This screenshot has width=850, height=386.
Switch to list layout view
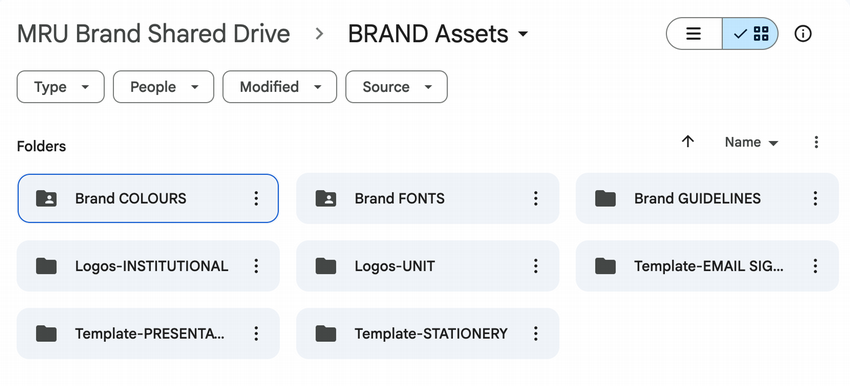pyautogui.click(x=694, y=34)
